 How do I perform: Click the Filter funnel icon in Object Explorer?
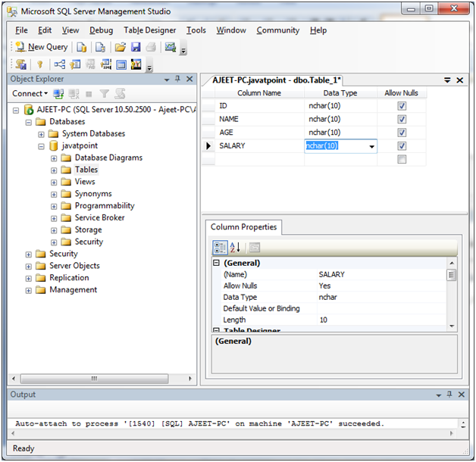click(x=104, y=94)
